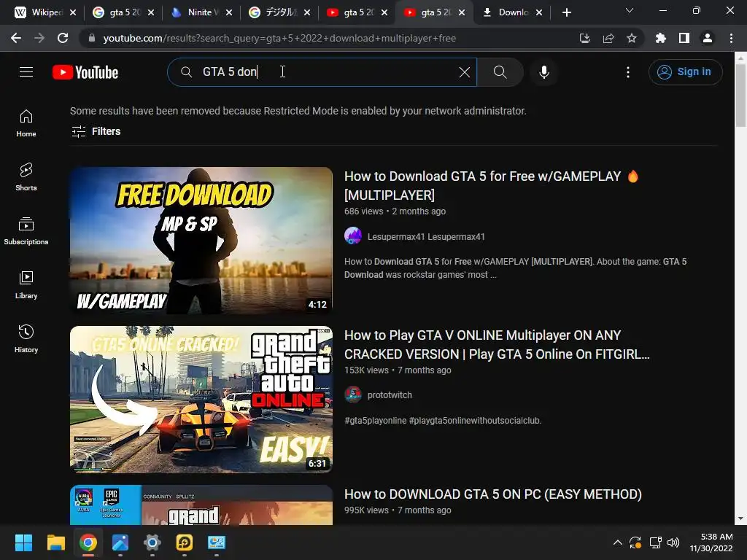Open a new browser tab
This screenshot has height=560, width=747.
coord(566,12)
